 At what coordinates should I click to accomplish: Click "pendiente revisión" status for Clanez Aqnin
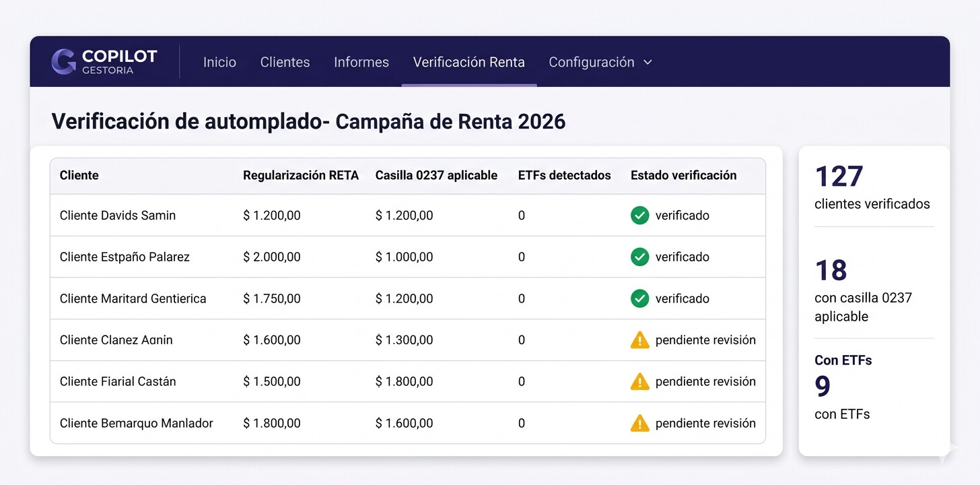[705, 340]
